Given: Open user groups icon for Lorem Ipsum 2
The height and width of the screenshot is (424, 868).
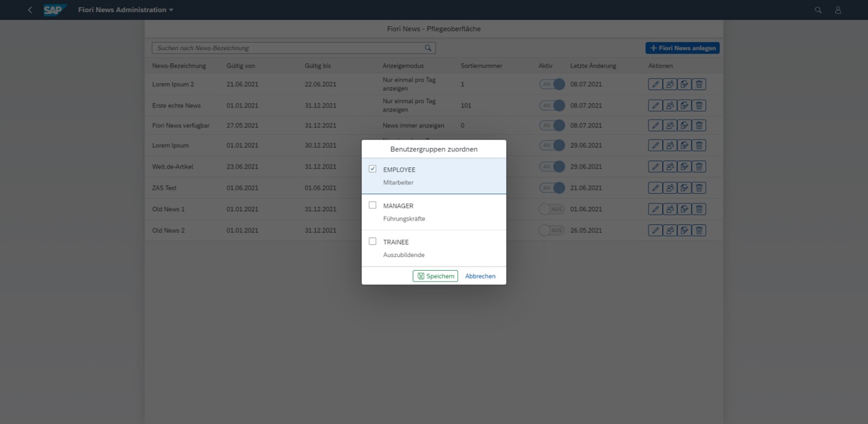Looking at the screenshot, I should click(670, 84).
